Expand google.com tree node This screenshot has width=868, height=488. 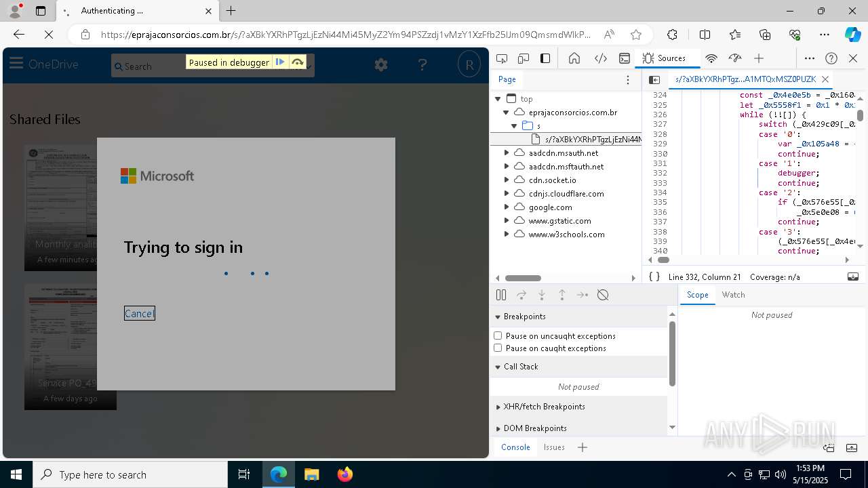[x=507, y=207]
